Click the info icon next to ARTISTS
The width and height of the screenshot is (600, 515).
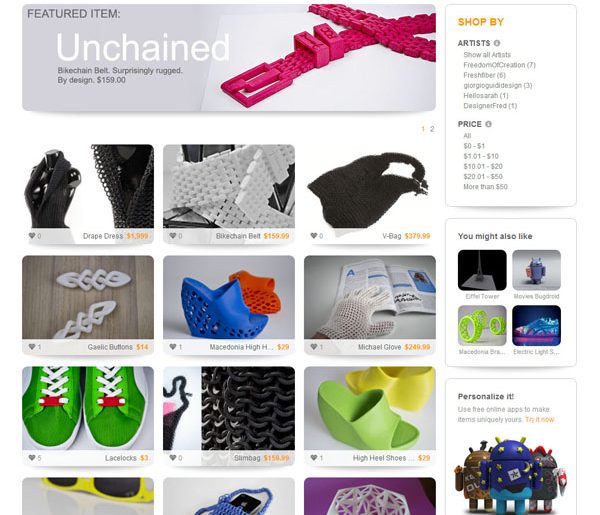click(x=497, y=43)
